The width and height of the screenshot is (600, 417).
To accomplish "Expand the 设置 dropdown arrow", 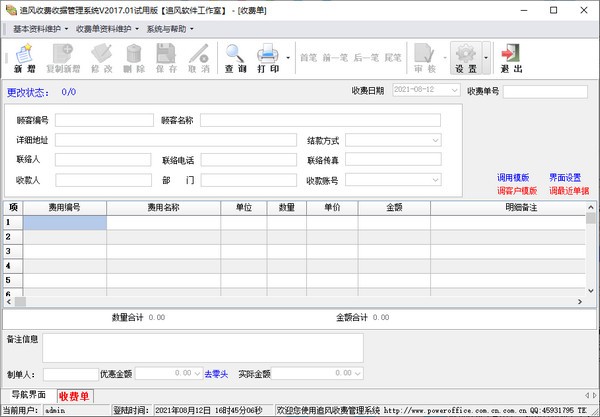I will 486,58.
